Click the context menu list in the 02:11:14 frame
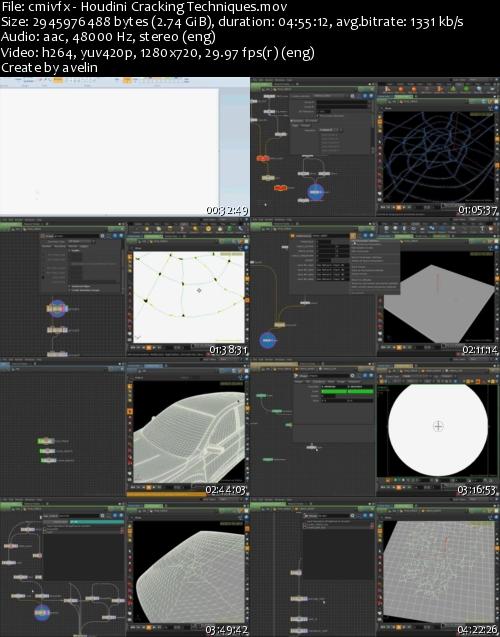The height and width of the screenshot is (637, 500). 375,267
